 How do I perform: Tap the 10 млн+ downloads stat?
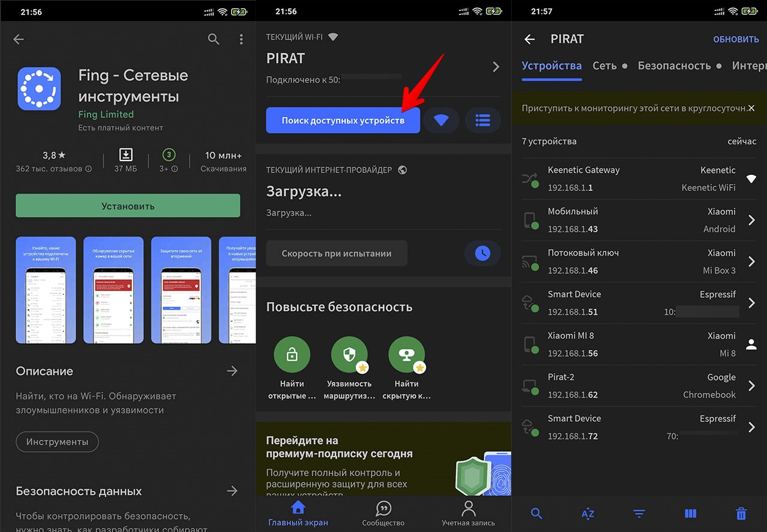click(x=224, y=162)
